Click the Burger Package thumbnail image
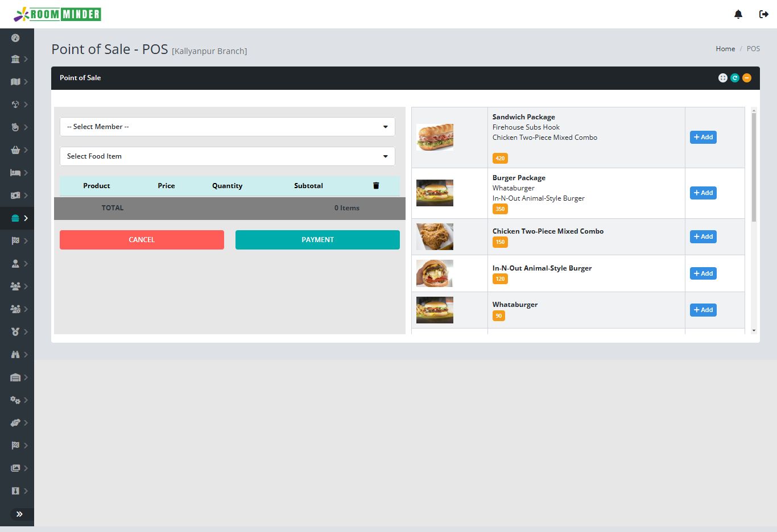This screenshot has width=777, height=532. [435, 193]
